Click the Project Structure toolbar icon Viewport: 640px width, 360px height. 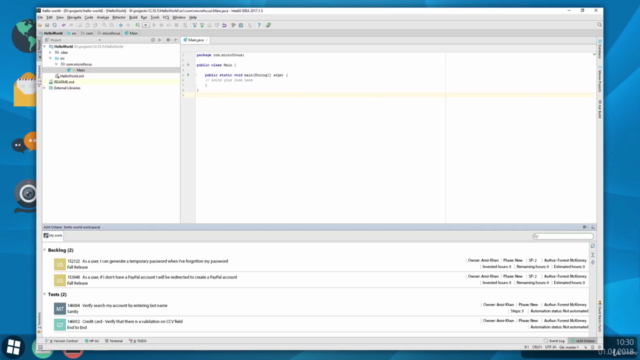(x=241, y=25)
